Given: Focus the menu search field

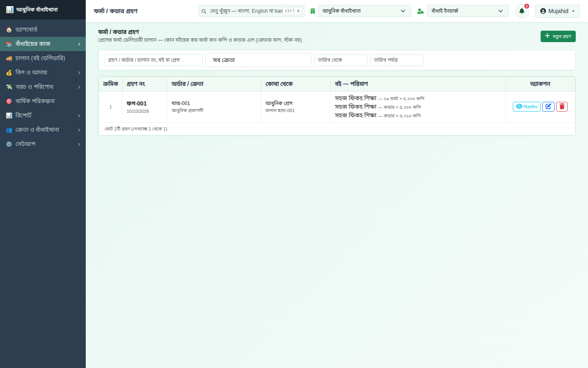Looking at the screenshot, I should coord(252,11).
